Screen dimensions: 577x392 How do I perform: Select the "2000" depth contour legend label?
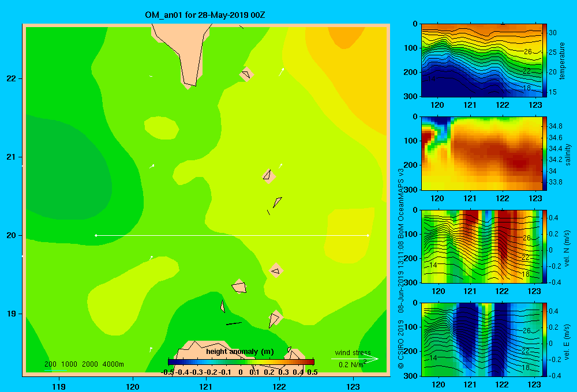coord(90,364)
